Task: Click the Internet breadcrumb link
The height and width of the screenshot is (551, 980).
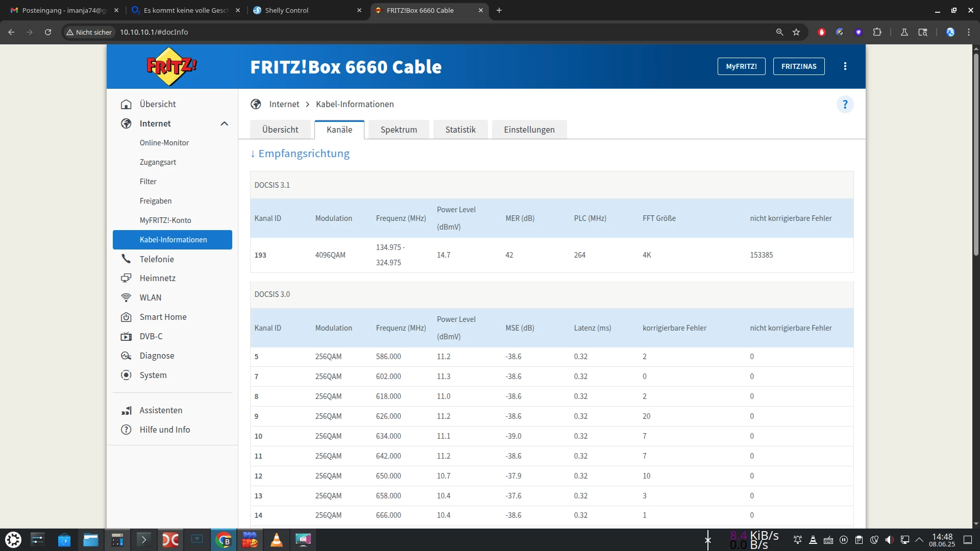Action: click(284, 104)
